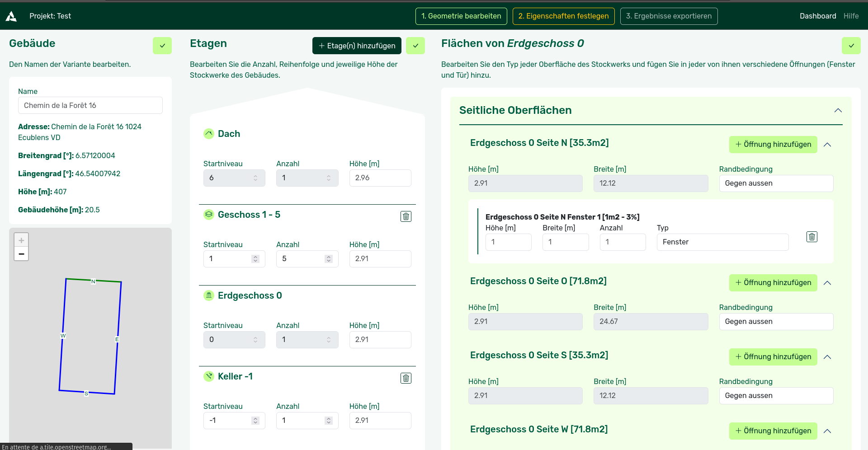The height and width of the screenshot is (450, 868).
Task: Collapse Erdgeschoss 0 Seite S panel
Action: coord(827,357)
